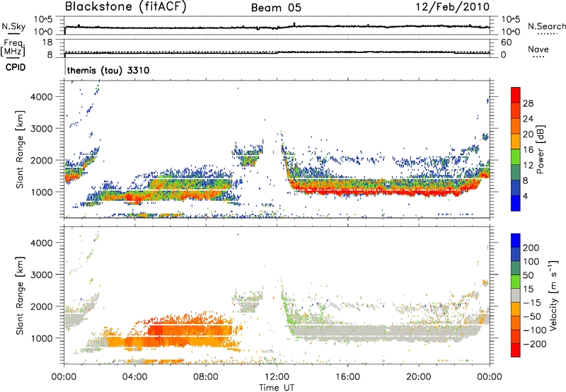The width and height of the screenshot is (566, 392).
Task: Pick Power color bar segment between 24 and 28
Action: tap(516, 110)
